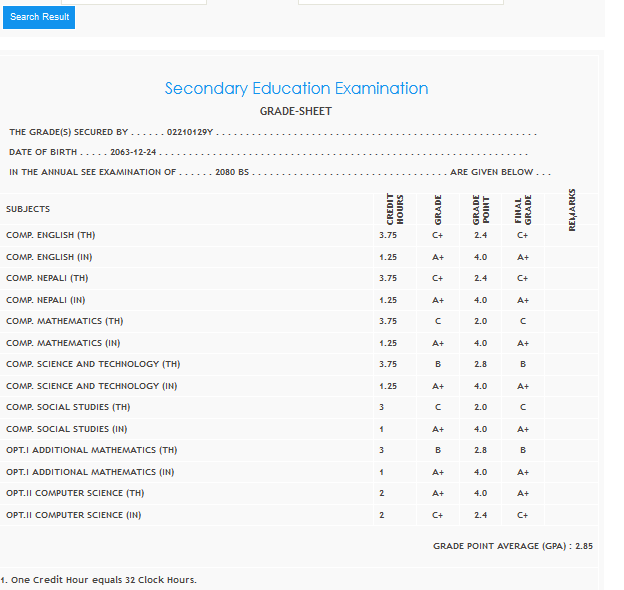Select the FINAL GRADE column header

[523, 208]
